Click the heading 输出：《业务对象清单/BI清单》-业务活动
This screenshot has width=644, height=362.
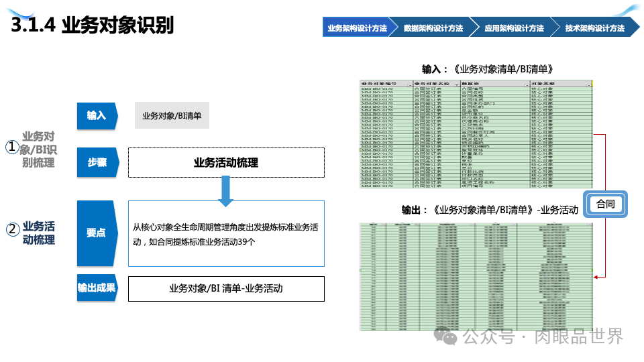pos(490,210)
